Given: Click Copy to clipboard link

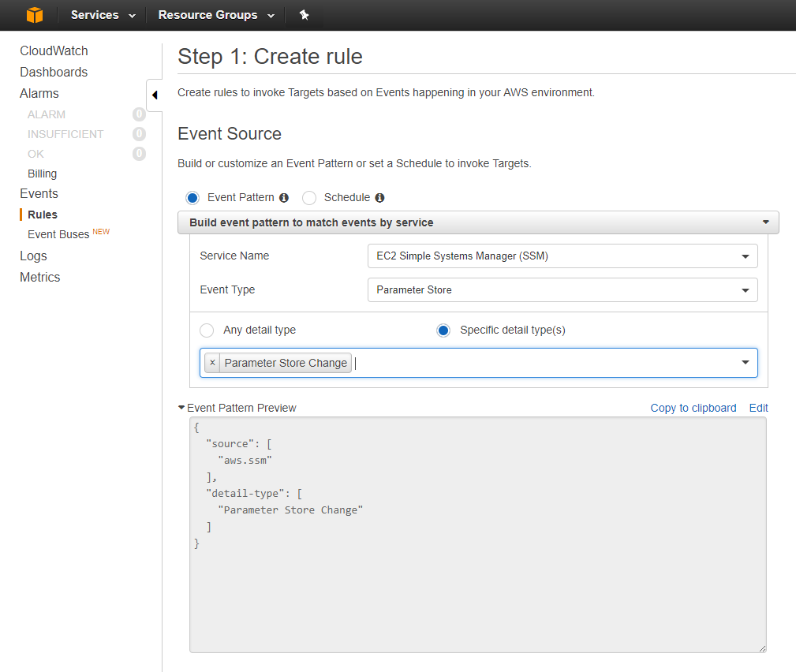Looking at the screenshot, I should (693, 408).
